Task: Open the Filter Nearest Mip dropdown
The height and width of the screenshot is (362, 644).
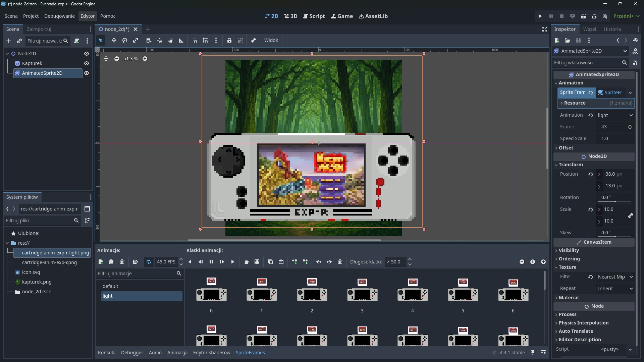Action: (x=615, y=277)
